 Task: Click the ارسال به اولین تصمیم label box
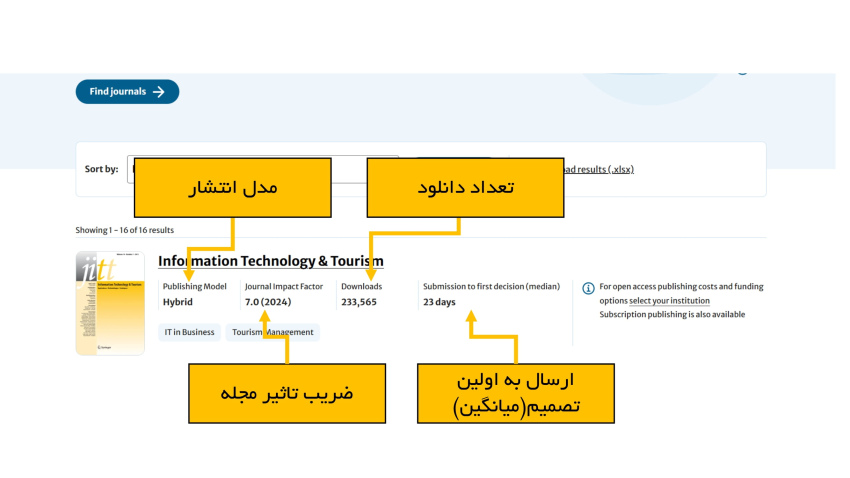pyautogui.click(x=515, y=393)
